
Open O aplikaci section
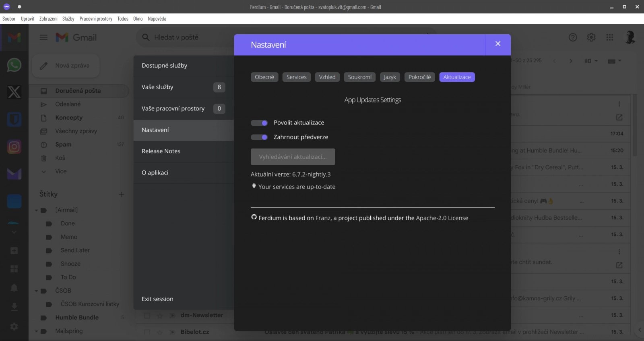click(184, 173)
